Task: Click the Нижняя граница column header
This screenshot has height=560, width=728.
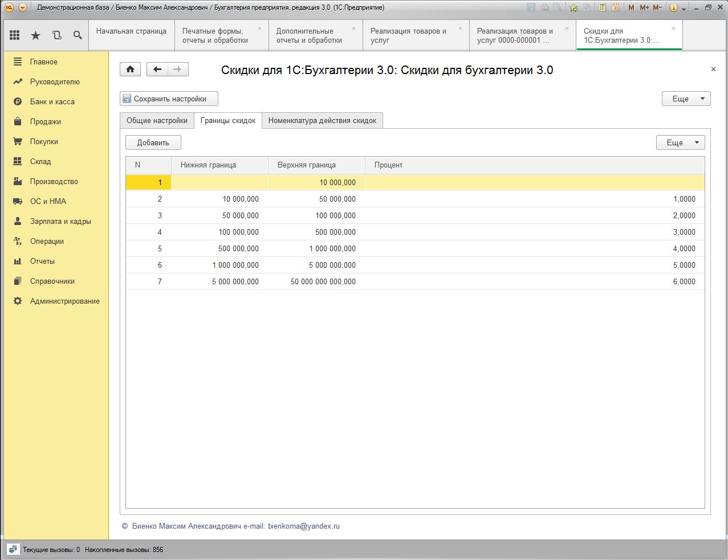Action: tap(219, 165)
